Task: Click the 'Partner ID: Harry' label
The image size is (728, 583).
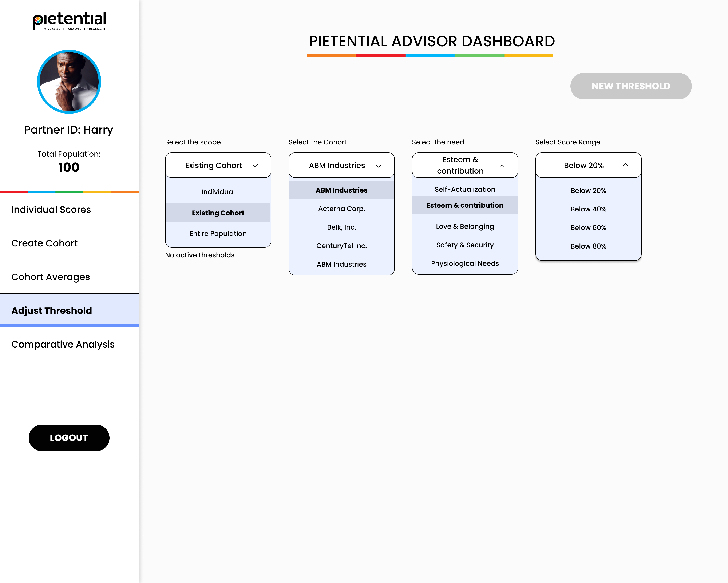Action: click(x=68, y=130)
